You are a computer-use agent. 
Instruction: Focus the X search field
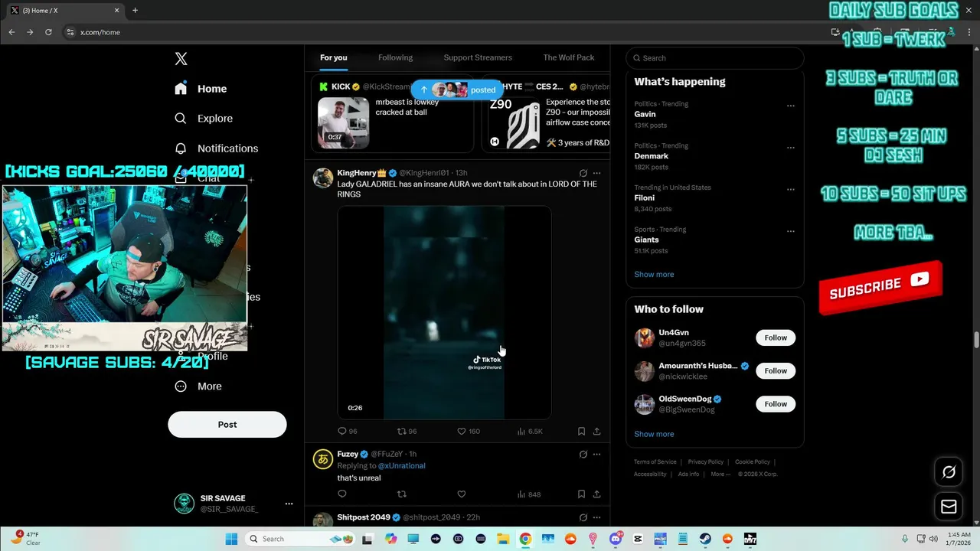pos(715,58)
